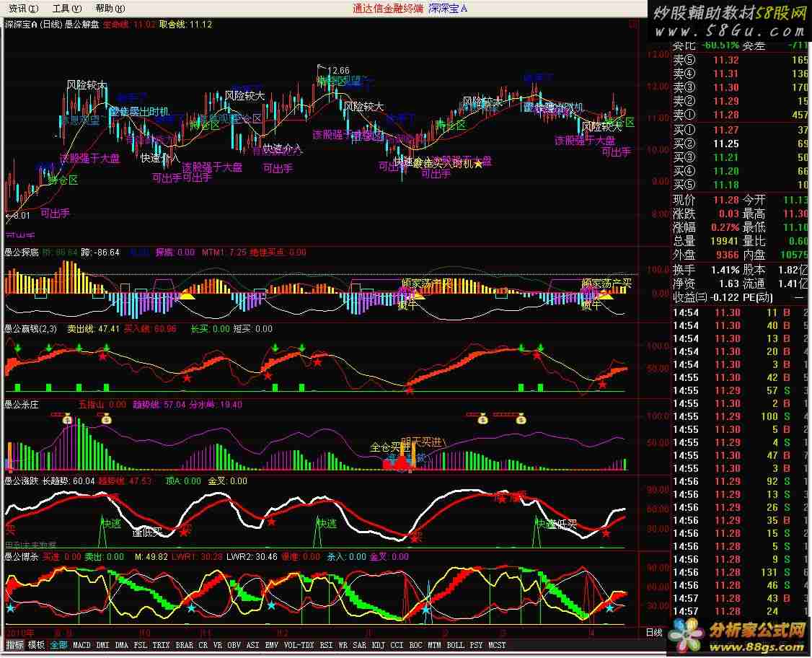
Task: Select the SAR indicator
Action: (359, 645)
